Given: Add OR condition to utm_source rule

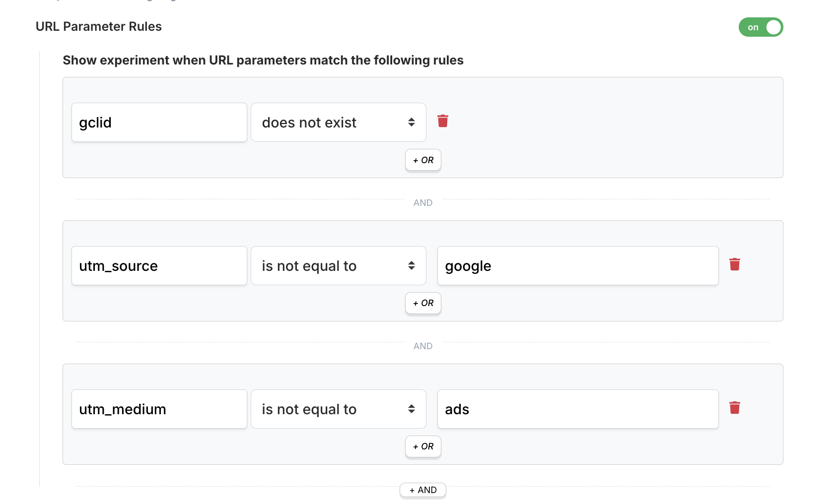Looking at the screenshot, I should point(423,303).
